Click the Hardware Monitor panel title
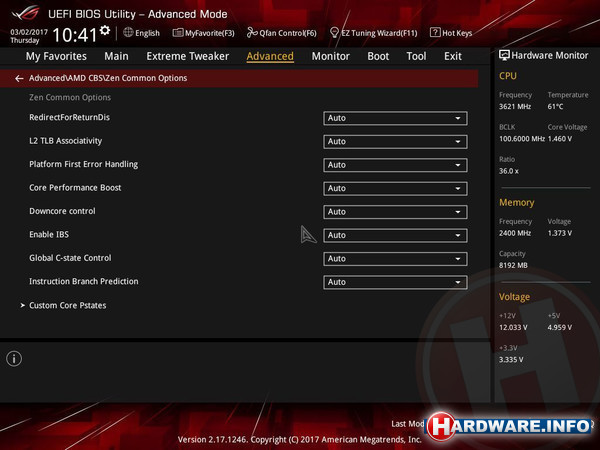The width and height of the screenshot is (600, 450). click(x=549, y=55)
